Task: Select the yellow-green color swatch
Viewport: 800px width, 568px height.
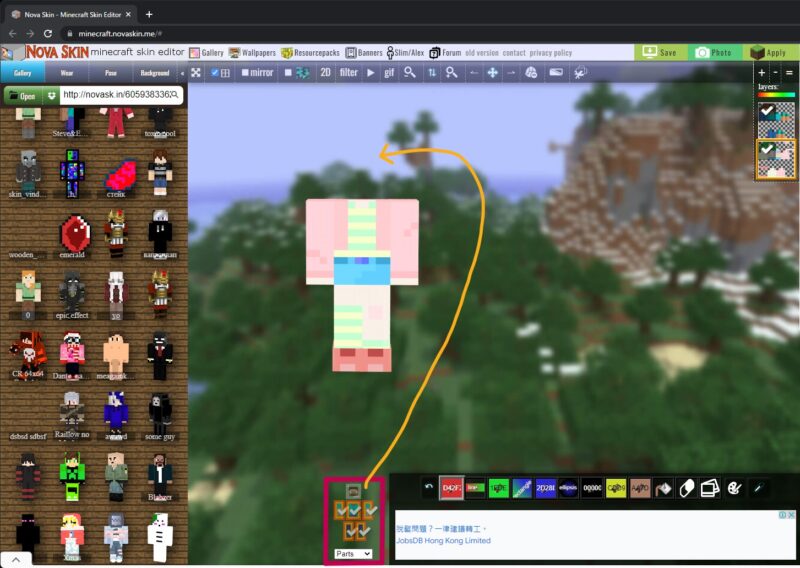Action: 616,488
